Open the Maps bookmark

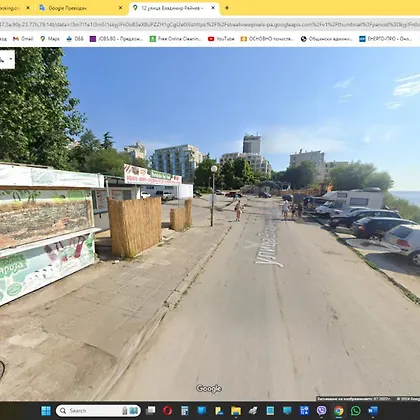[x=50, y=39]
